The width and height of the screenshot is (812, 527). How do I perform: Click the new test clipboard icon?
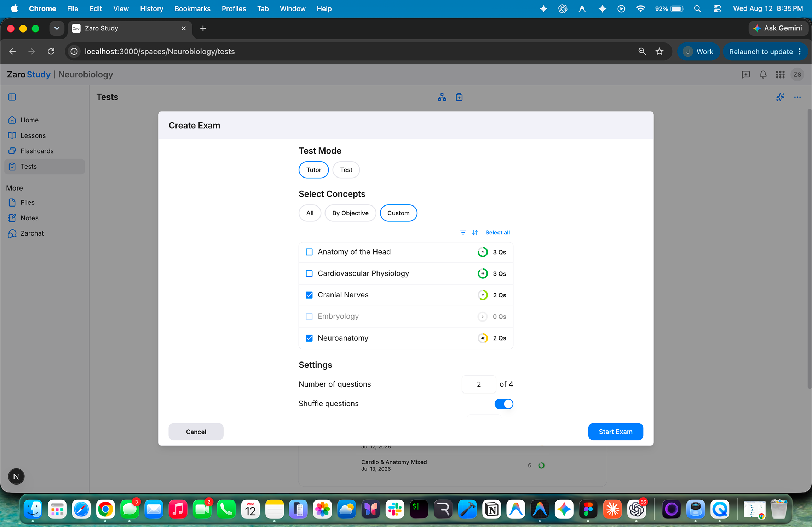click(459, 97)
